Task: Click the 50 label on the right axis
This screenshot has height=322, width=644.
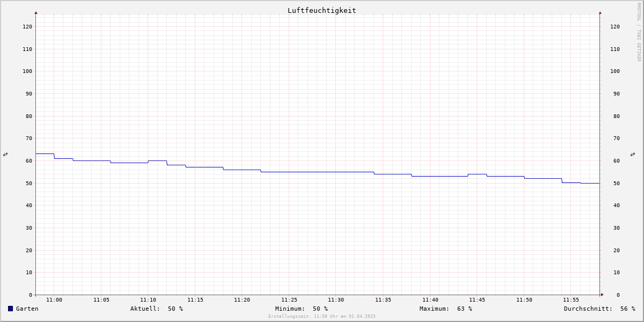Action: tap(617, 183)
